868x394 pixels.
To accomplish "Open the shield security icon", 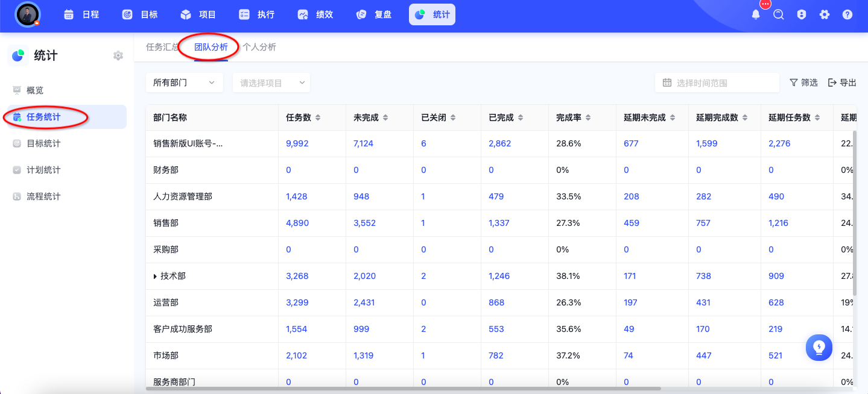I will point(802,14).
